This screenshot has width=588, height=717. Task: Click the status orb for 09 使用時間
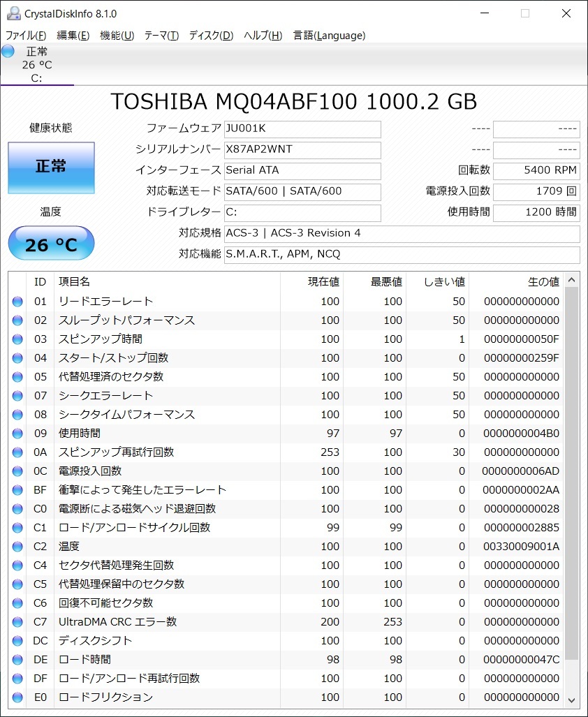17,434
